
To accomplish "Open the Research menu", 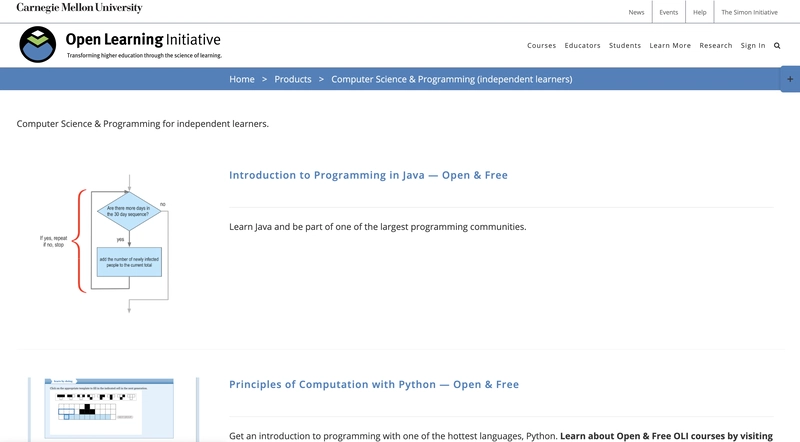I will tap(715, 45).
